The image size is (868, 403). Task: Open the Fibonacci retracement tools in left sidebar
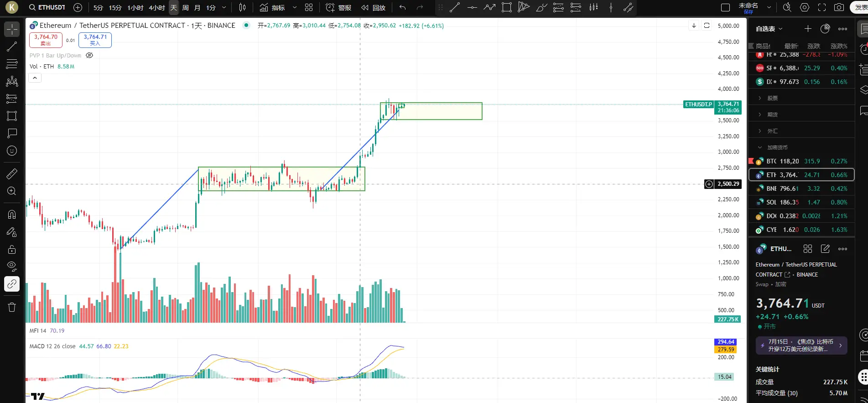tap(12, 64)
